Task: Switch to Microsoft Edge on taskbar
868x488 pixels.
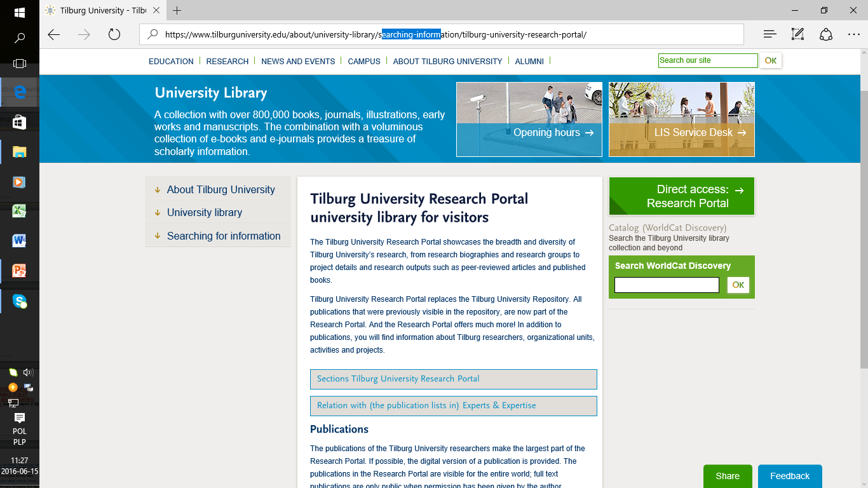Action: pos(20,93)
